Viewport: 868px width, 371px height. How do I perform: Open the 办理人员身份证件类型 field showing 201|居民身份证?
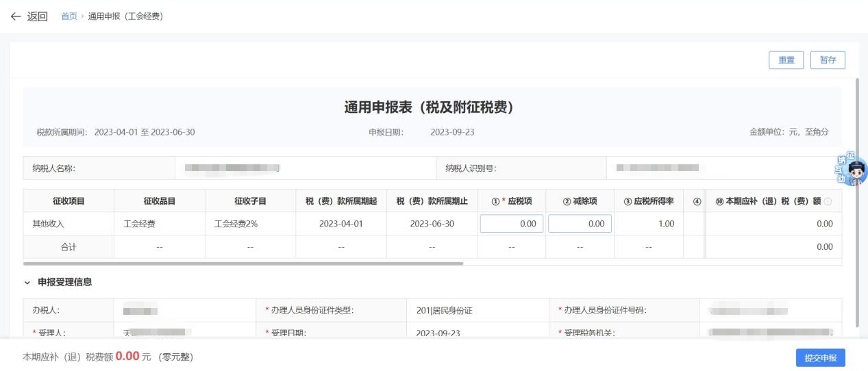(x=478, y=310)
